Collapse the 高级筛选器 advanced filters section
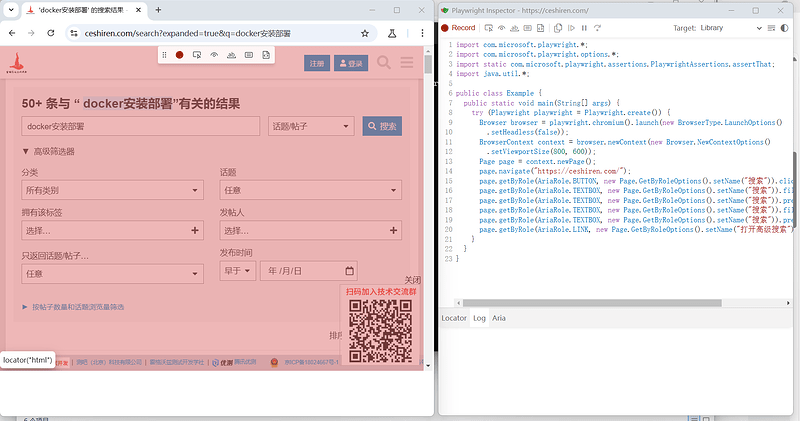 tap(49, 152)
